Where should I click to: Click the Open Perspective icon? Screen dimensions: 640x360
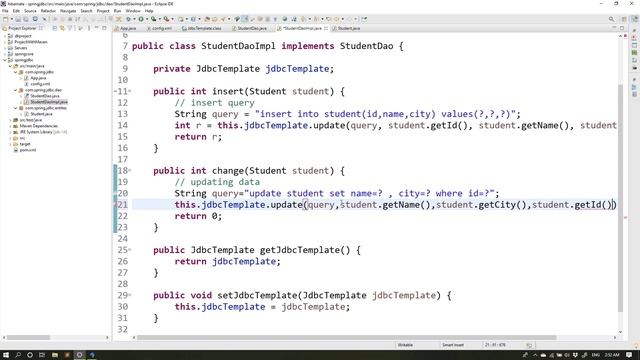[x=624, y=19]
